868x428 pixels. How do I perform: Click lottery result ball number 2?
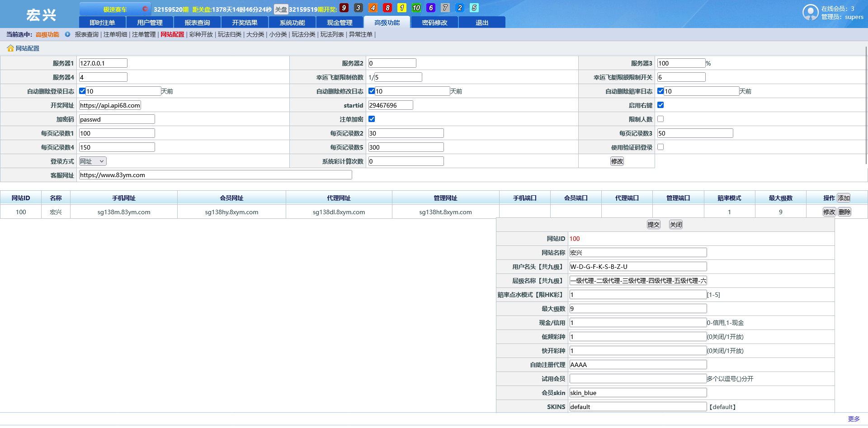[460, 8]
